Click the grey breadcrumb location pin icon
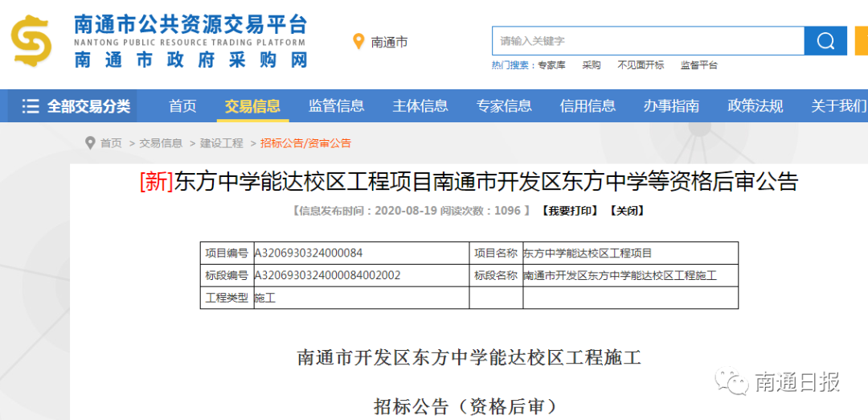868x420 pixels. click(90, 143)
